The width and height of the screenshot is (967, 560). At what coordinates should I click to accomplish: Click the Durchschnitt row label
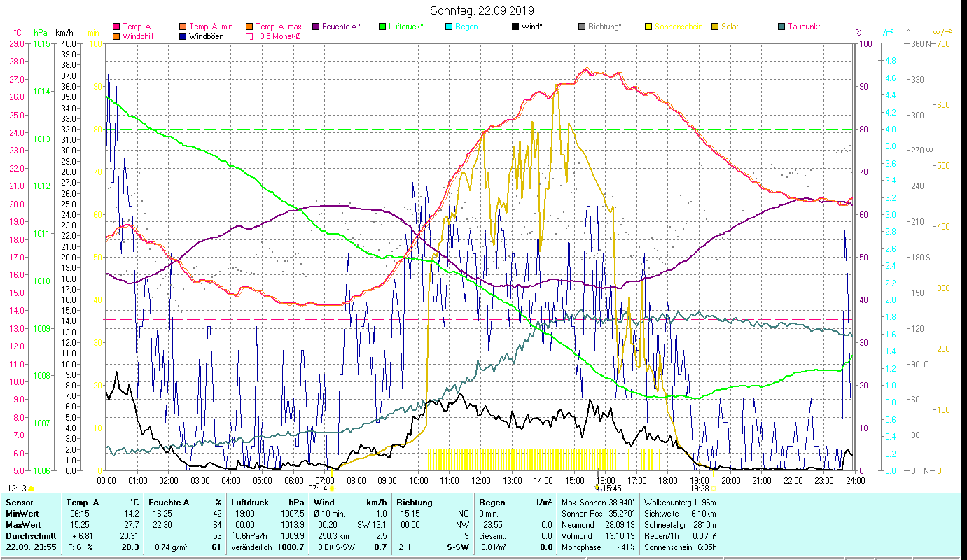30,536
